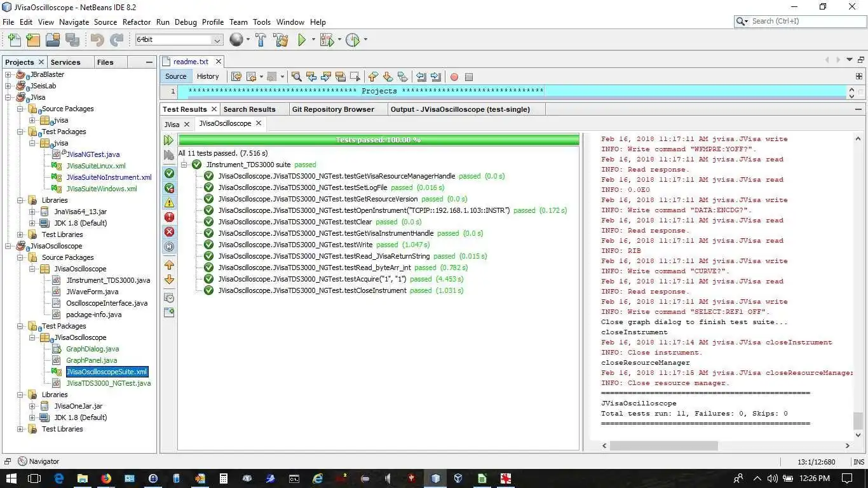The image size is (868, 488).
Task: Toggle the passed-with-errors tests filter
Action: click(169, 187)
